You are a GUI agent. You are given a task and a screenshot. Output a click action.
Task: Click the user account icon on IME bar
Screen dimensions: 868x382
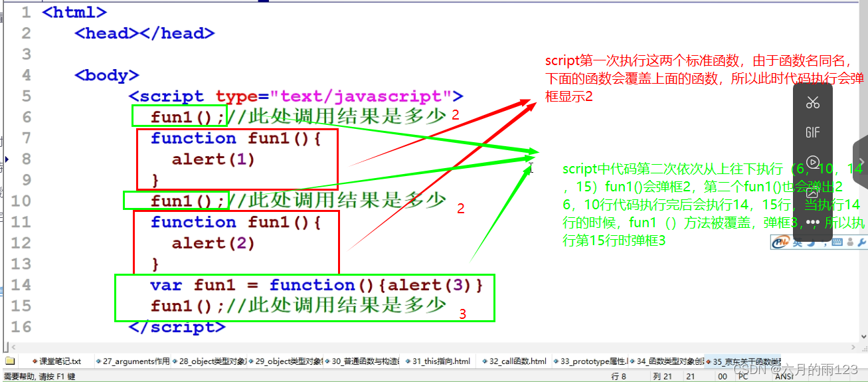point(849,242)
